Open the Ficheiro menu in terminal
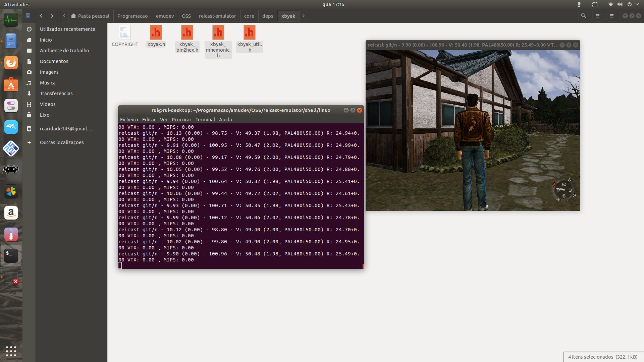This screenshot has width=644, height=362. pyautogui.click(x=129, y=120)
